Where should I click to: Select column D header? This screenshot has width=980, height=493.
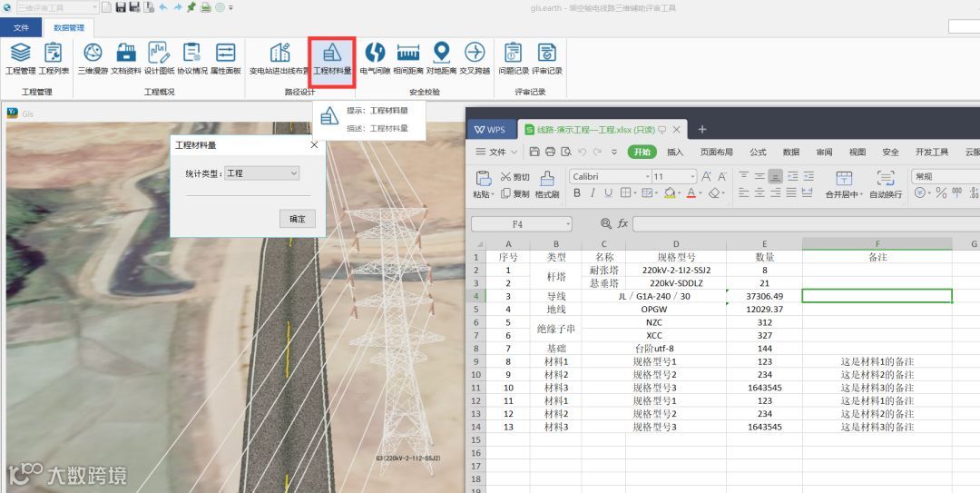click(676, 244)
